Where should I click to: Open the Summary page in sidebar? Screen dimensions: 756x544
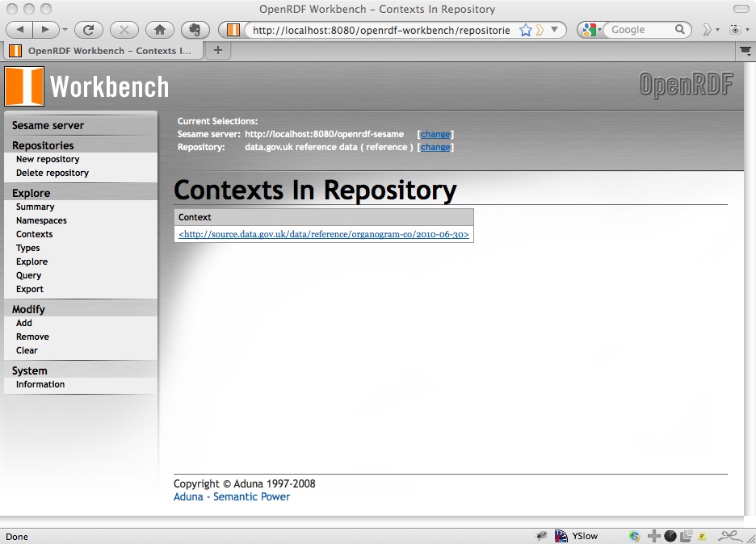[36, 207]
